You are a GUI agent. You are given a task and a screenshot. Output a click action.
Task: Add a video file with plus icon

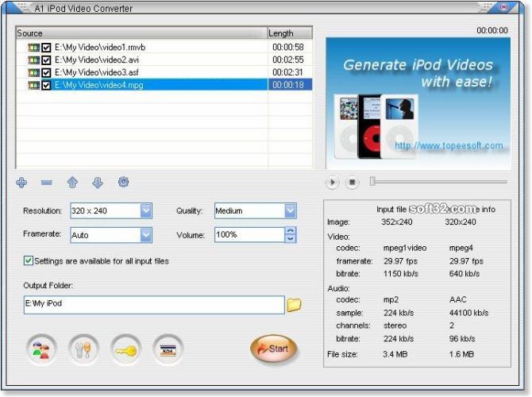(x=21, y=183)
